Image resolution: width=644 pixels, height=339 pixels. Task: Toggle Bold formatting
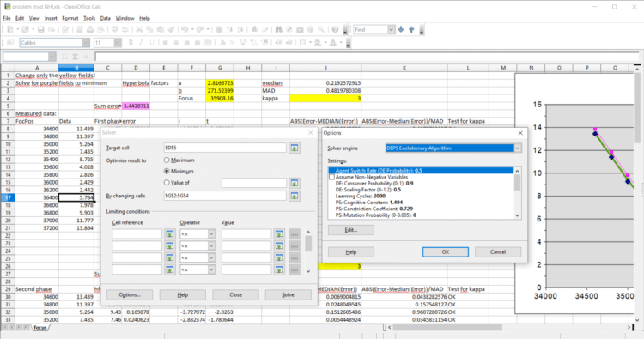(131, 43)
